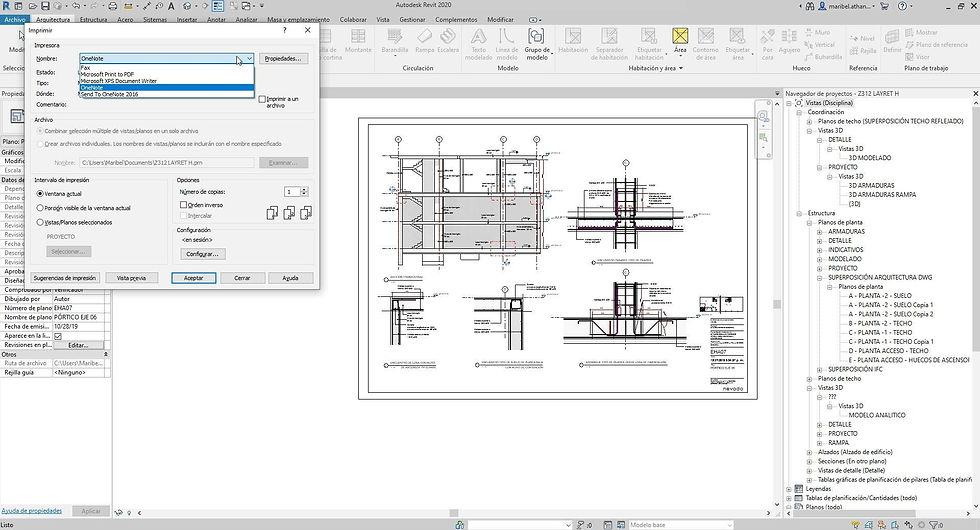Screen dimensions: 980x530
Task: Switch to the Estructura ribbon tab
Action: click(93, 19)
